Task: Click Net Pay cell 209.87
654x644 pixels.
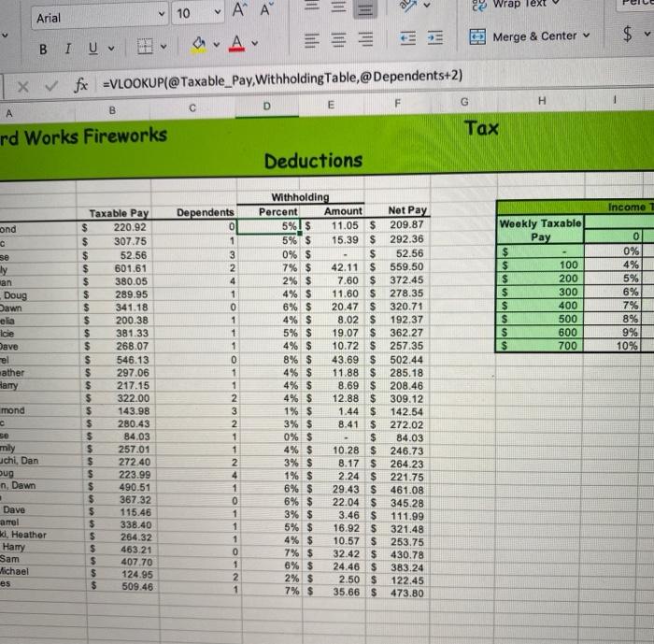Action: click(397, 224)
